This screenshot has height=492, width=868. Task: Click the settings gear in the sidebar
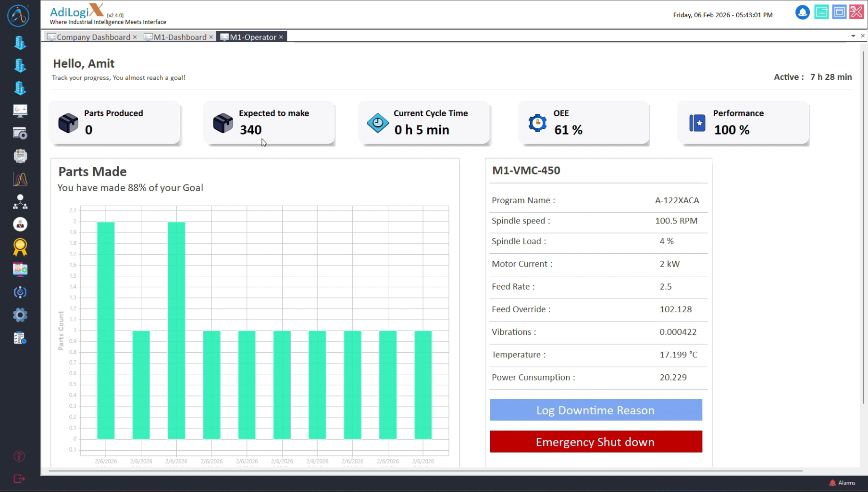[x=20, y=315]
